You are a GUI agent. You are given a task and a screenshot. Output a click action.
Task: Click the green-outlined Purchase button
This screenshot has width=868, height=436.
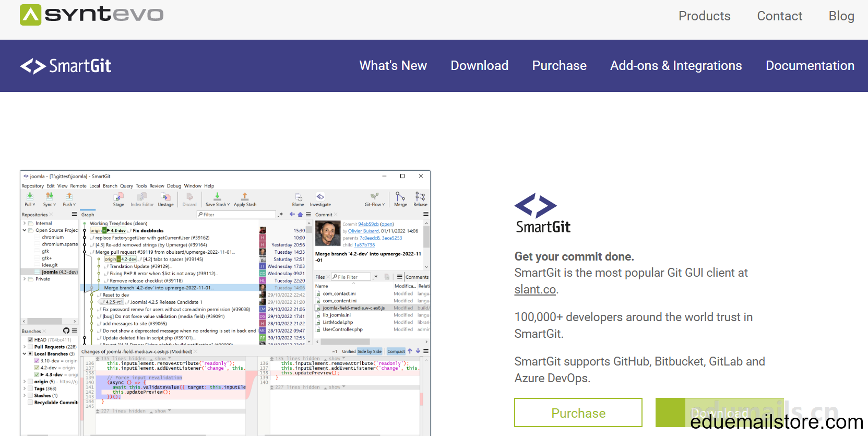tap(578, 413)
